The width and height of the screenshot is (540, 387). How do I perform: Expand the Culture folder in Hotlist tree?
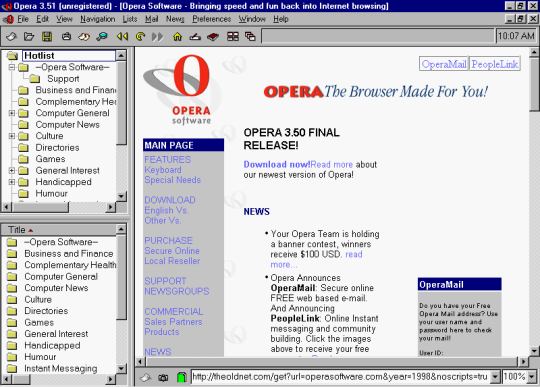(12, 136)
